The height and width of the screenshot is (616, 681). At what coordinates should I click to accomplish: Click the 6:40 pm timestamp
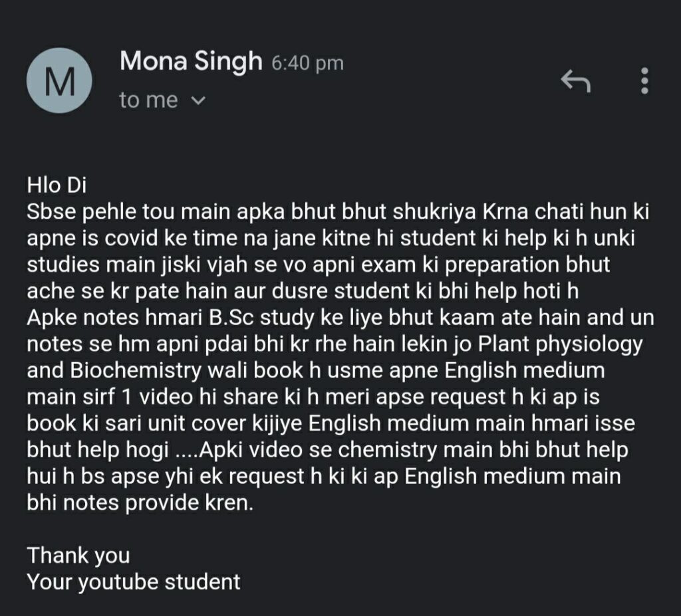coord(308,63)
